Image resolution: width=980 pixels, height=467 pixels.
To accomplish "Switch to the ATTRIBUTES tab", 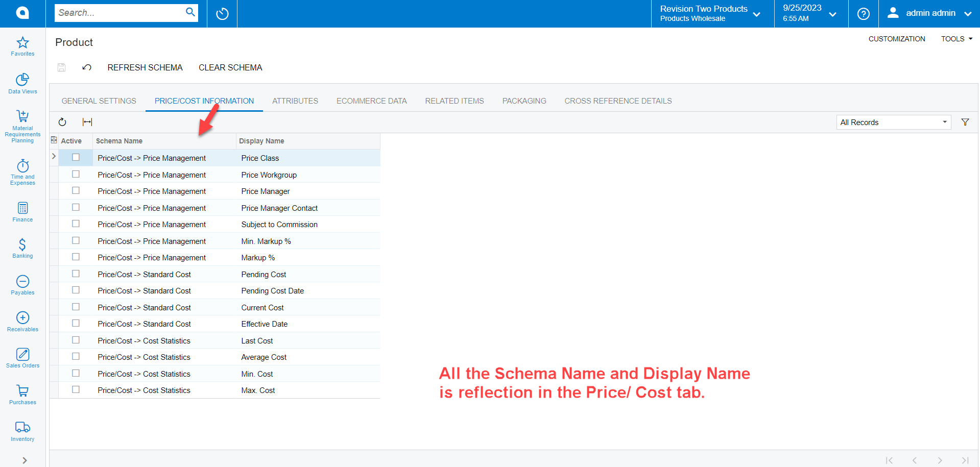I will [x=295, y=101].
